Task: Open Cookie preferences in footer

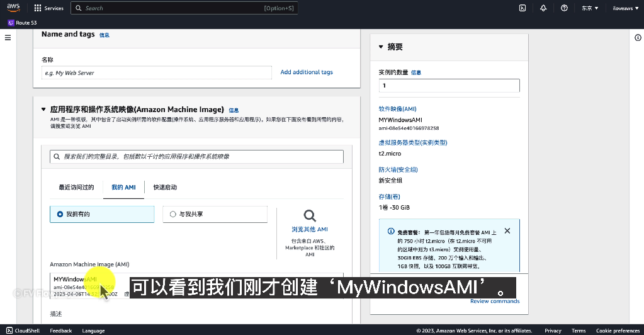Action: (618, 331)
